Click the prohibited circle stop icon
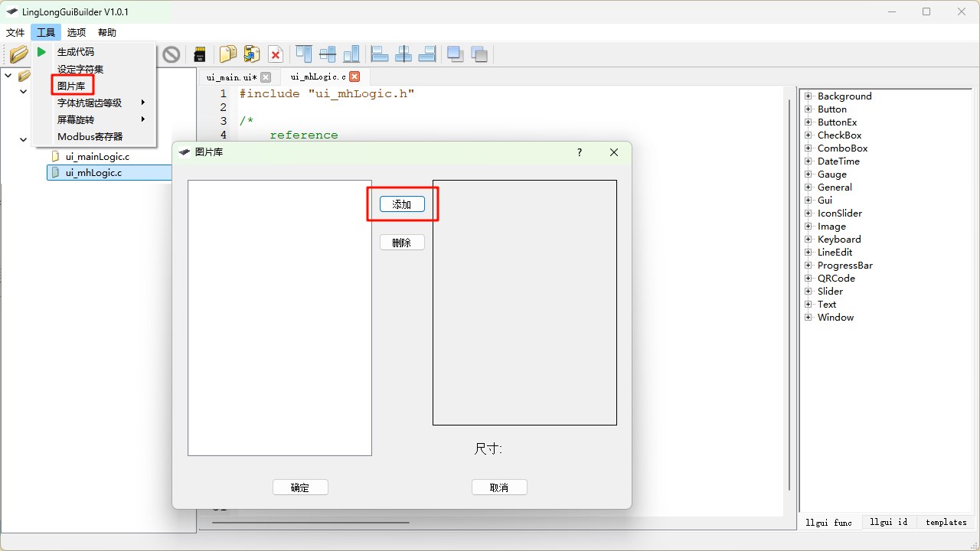 tap(171, 54)
